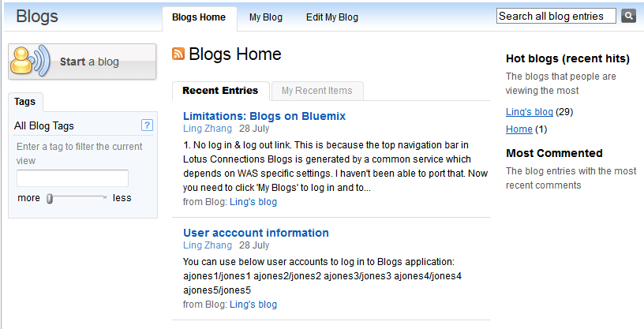Open the Home link under Hot blogs
This screenshot has width=644, height=329.
pos(519,129)
